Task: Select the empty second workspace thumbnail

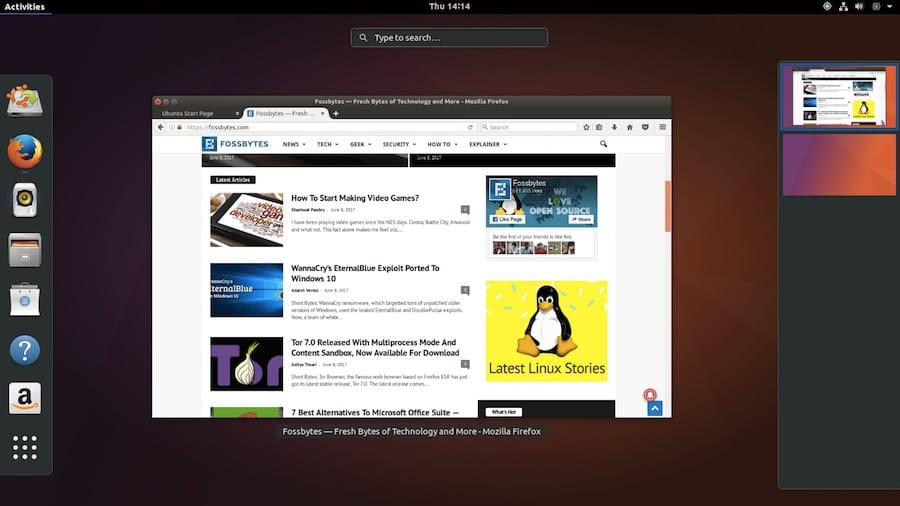Action: (839, 165)
